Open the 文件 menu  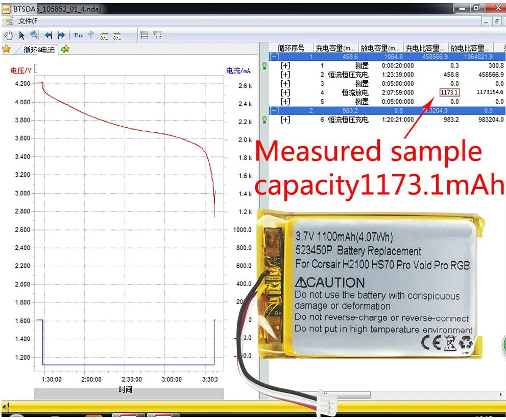(x=28, y=21)
